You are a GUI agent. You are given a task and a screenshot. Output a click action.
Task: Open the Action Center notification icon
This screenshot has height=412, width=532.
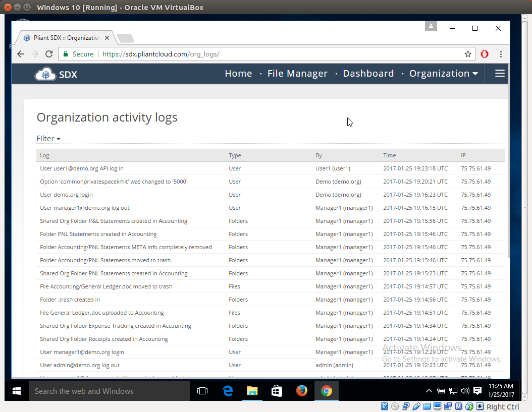(477, 391)
